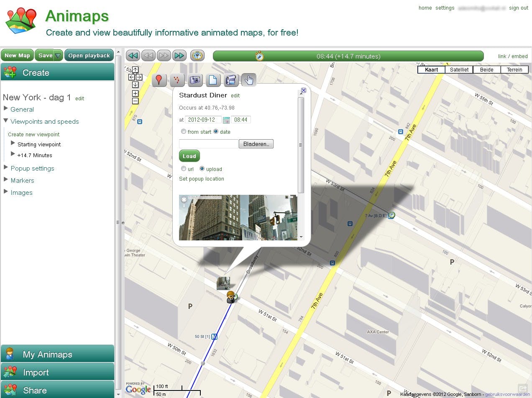Expand the General section
532x398 pixels.
pyautogui.click(x=6, y=109)
